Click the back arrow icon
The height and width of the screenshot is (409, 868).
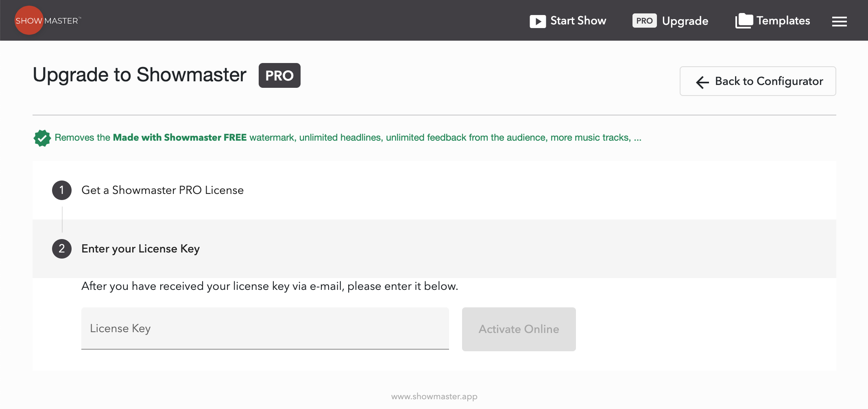tap(702, 82)
